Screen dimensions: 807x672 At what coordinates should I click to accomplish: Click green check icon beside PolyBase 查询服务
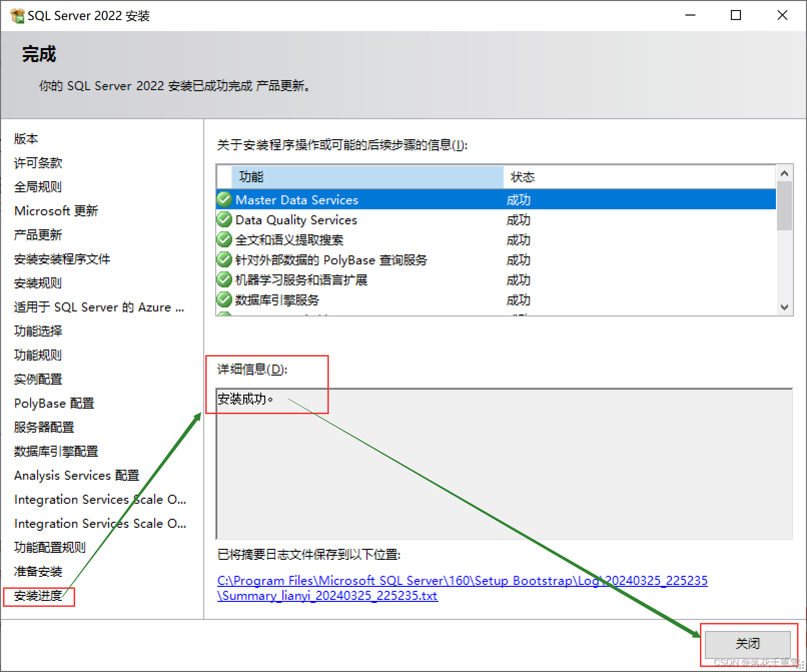coord(224,259)
